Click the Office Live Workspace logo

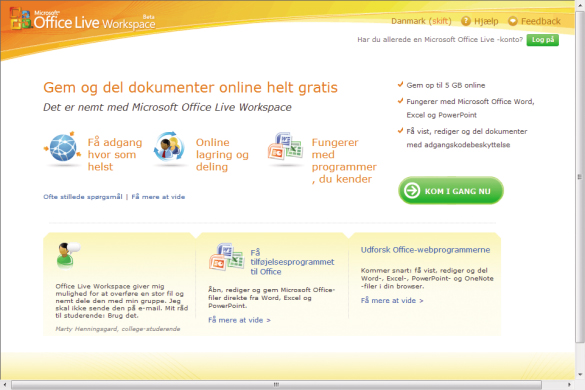coord(82,19)
